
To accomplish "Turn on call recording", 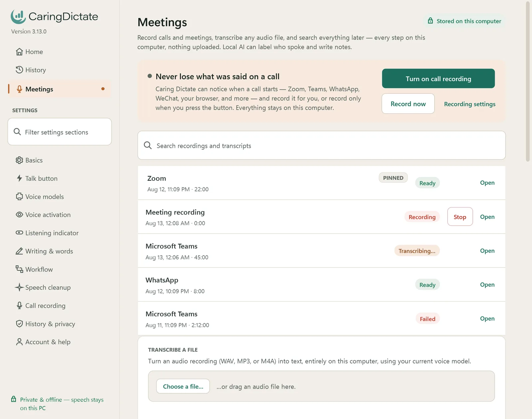I will click(438, 78).
